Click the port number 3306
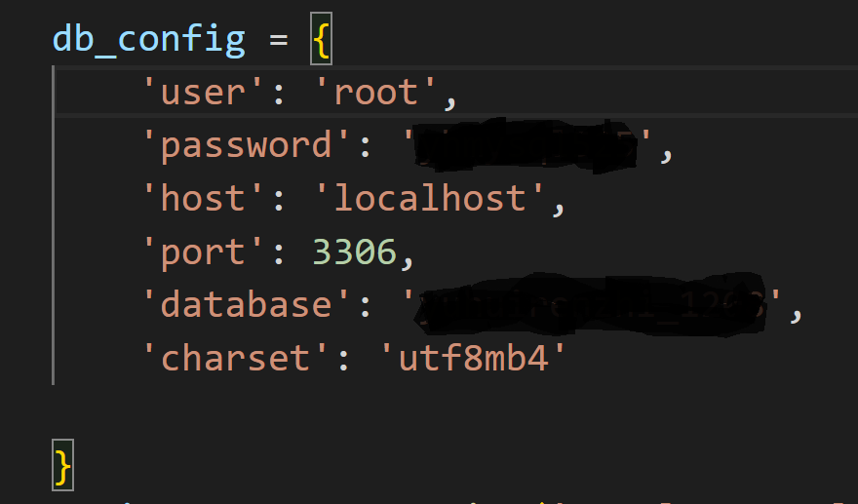Screen dimensions: 858x504 coord(355,252)
